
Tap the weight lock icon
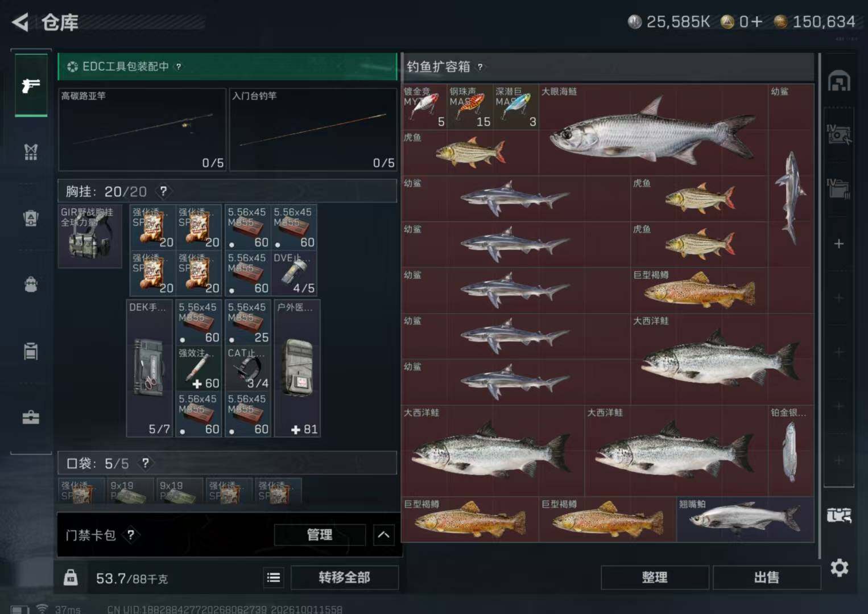71,578
